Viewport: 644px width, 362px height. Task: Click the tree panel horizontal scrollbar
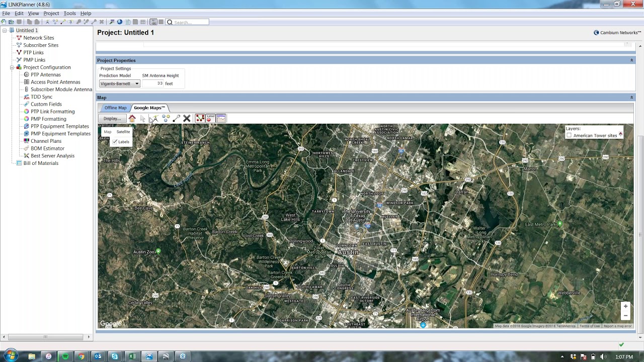[x=45, y=337]
